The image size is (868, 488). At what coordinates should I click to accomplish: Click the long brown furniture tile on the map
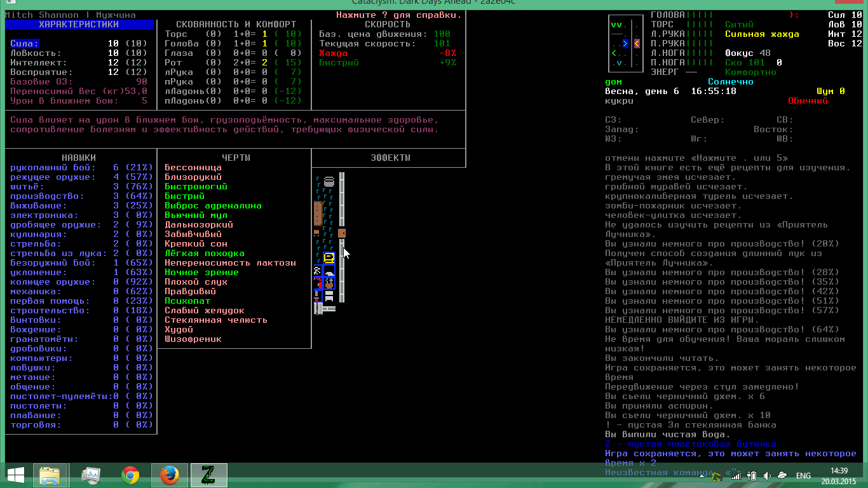click(318, 214)
